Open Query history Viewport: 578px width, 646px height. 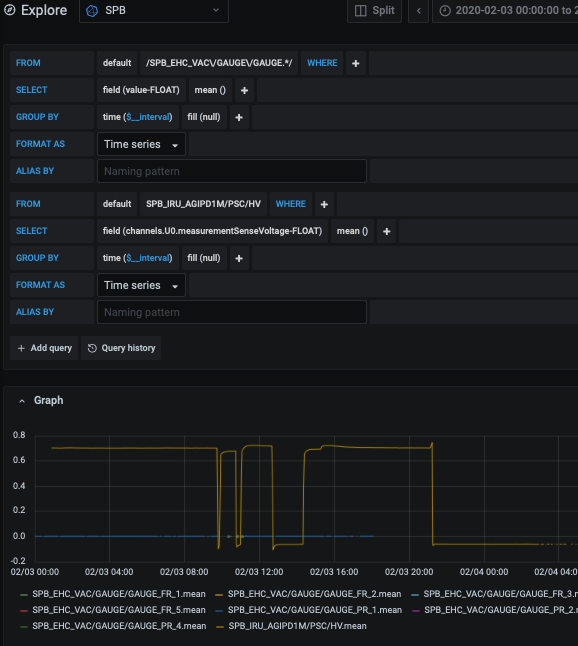click(121, 348)
